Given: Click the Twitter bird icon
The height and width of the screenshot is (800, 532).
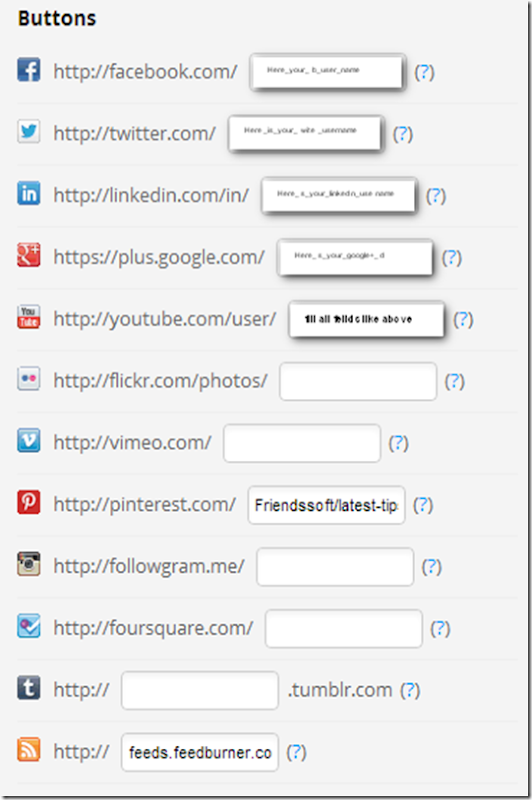Looking at the screenshot, I should 29,132.
